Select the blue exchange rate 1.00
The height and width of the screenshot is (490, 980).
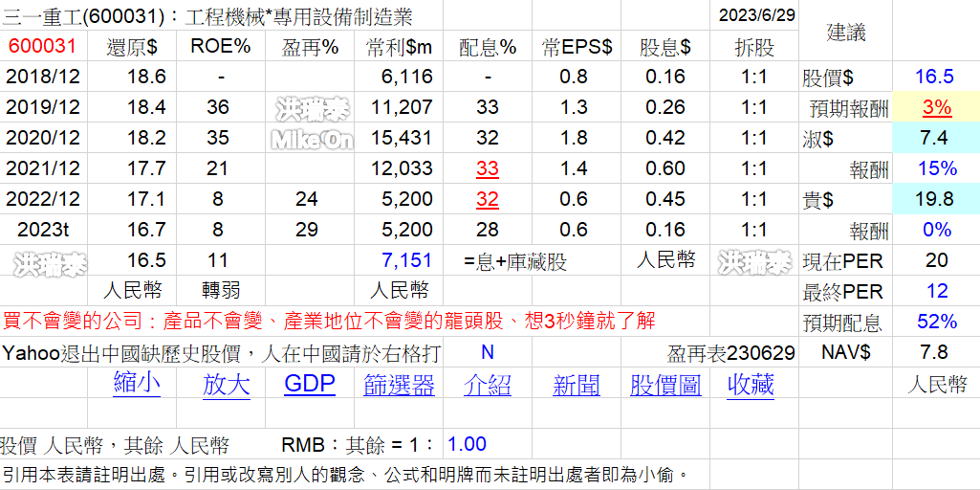coord(467,444)
